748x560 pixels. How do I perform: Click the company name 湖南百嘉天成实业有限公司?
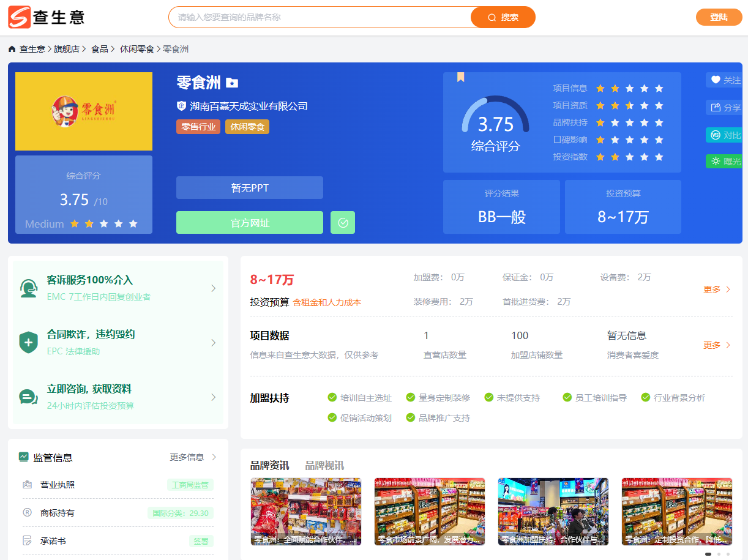(249, 106)
